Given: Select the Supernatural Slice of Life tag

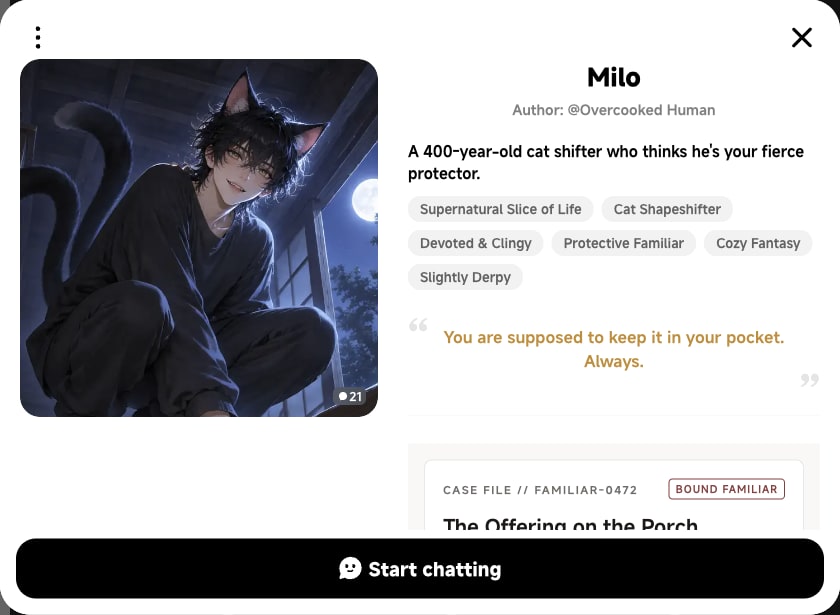Looking at the screenshot, I should click(500, 209).
